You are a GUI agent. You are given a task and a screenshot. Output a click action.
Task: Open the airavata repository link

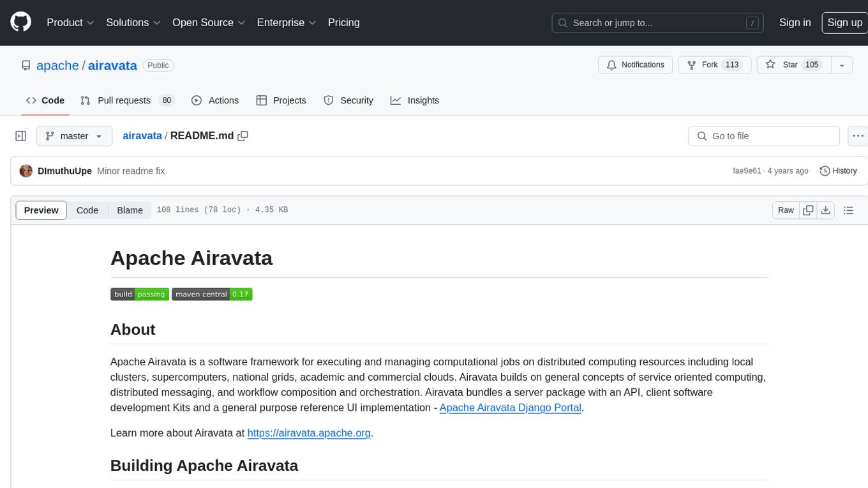112,65
